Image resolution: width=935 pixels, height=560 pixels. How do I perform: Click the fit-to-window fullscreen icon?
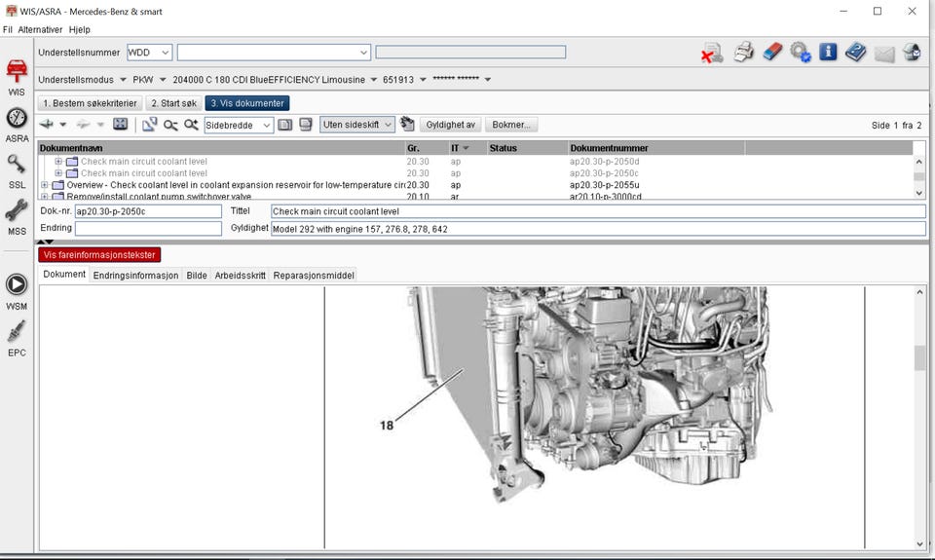121,124
